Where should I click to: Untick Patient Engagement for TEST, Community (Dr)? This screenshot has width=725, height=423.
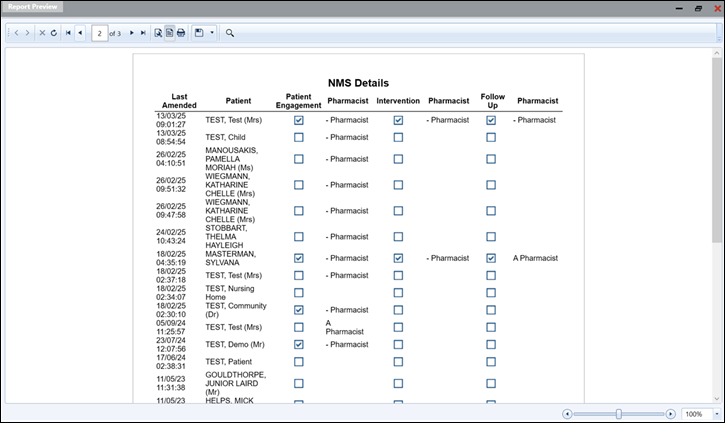coord(299,310)
